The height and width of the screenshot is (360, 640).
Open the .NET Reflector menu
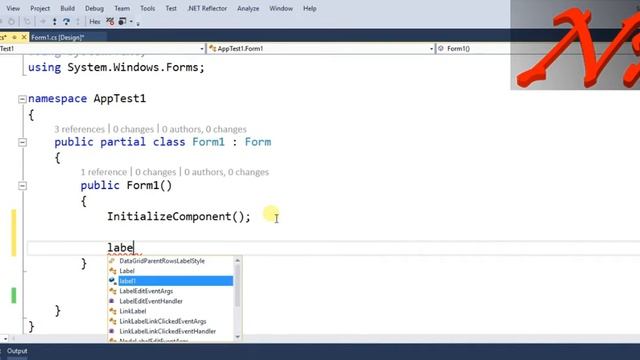coord(207,8)
